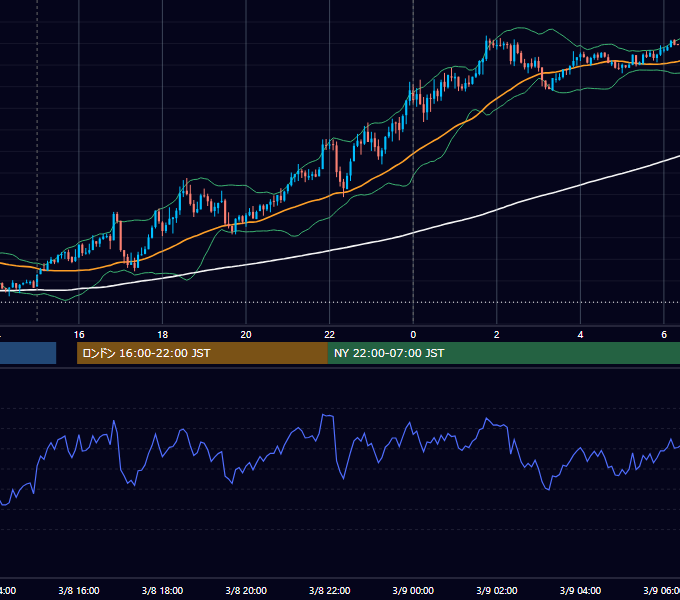This screenshot has height=600, width=680.
Task: Click the '3/8 20:00' date label on the indicator axis
Action: click(x=246, y=591)
